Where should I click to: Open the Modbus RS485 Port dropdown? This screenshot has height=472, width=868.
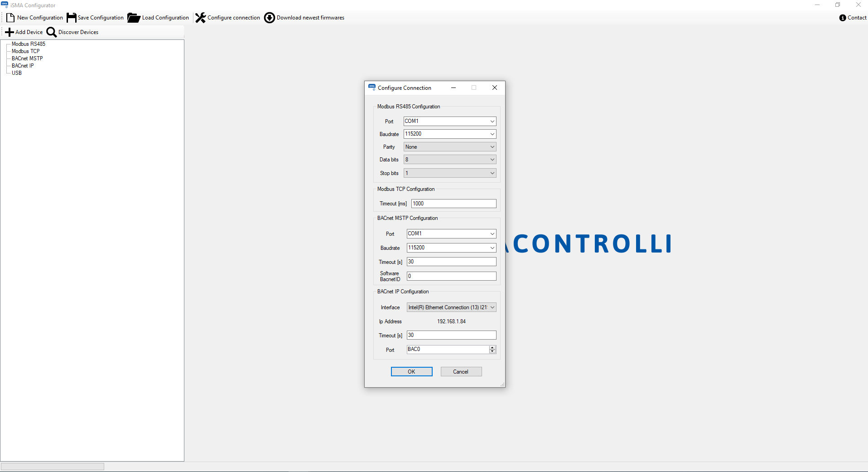click(492, 122)
